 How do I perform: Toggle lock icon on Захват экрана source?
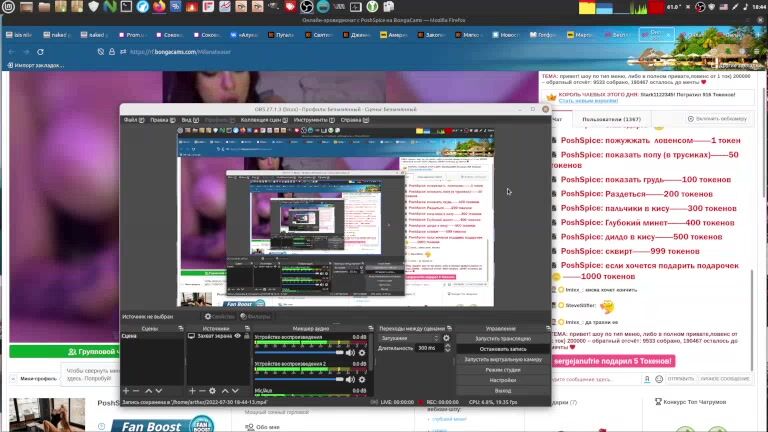point(245,337)
